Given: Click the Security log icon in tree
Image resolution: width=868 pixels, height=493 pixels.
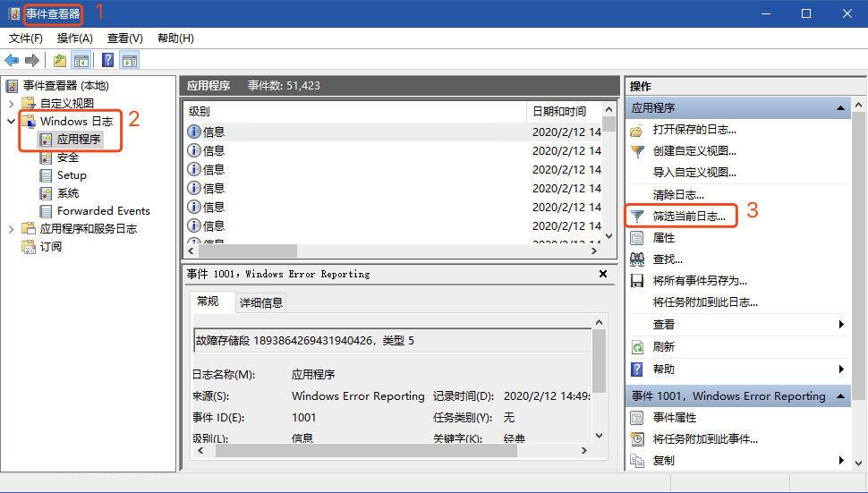Looking at the screenshot, I should tap(46, 157).
